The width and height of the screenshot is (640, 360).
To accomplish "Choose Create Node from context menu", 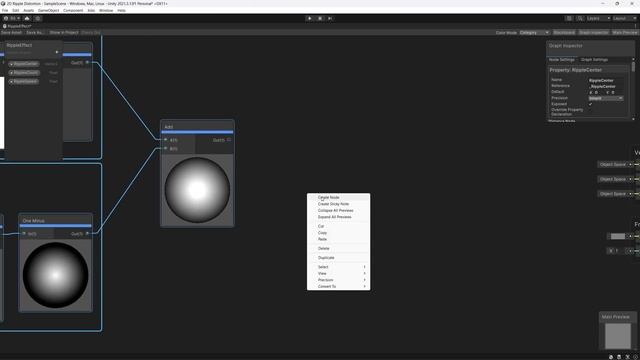I will point(338,197).
